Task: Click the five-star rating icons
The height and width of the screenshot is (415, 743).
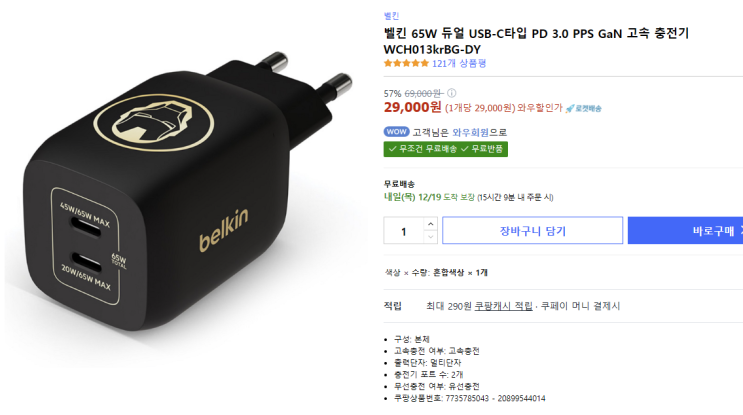Action: click(406, 63)
